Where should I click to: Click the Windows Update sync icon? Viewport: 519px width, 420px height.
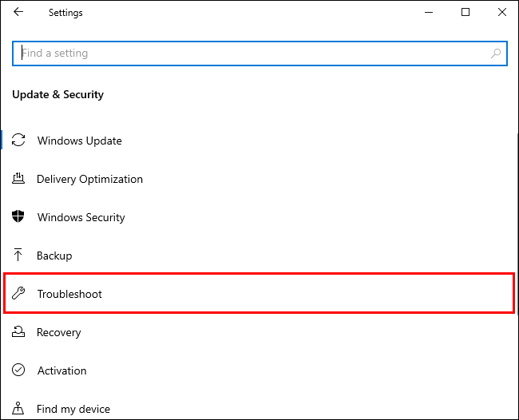pos(18,141)
